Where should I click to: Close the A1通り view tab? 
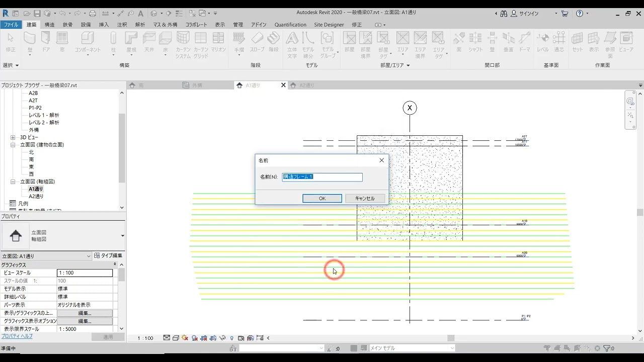pyautogui.click(x=283, y=85)
